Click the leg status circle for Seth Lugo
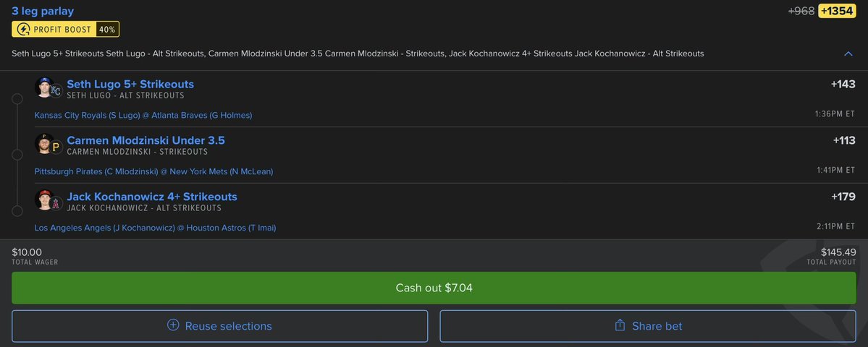This screenshot has width=868, height=347. (17, 99)
